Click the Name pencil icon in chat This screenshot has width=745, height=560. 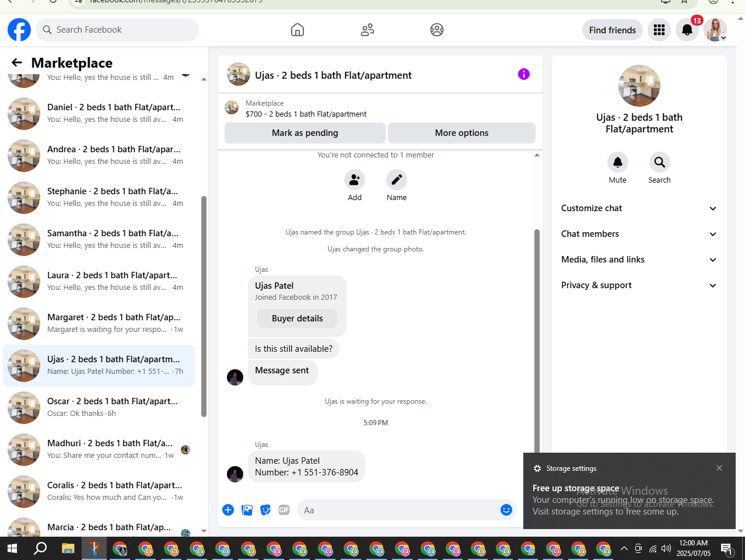coord(397,180)
